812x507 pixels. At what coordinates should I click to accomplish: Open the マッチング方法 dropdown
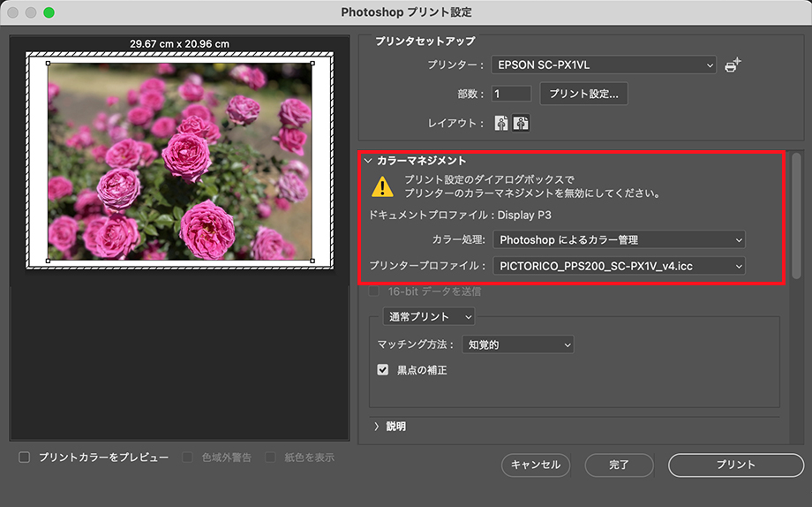(x=518, y=344)
